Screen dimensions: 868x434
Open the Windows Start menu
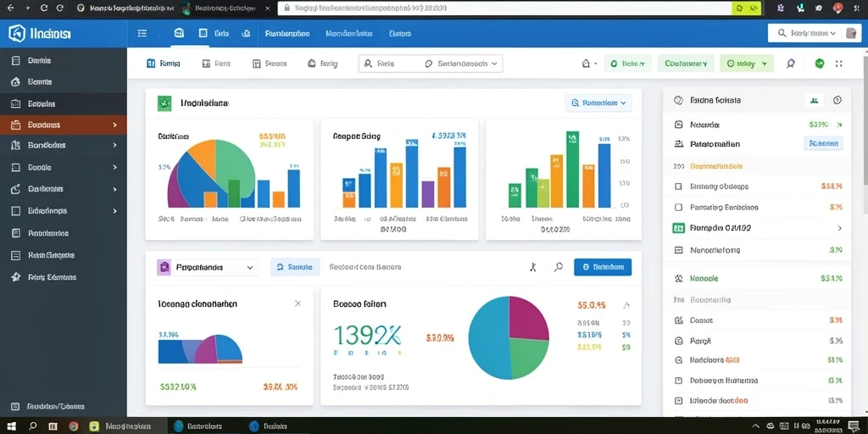pyautogui.click(x=11, y=426)
